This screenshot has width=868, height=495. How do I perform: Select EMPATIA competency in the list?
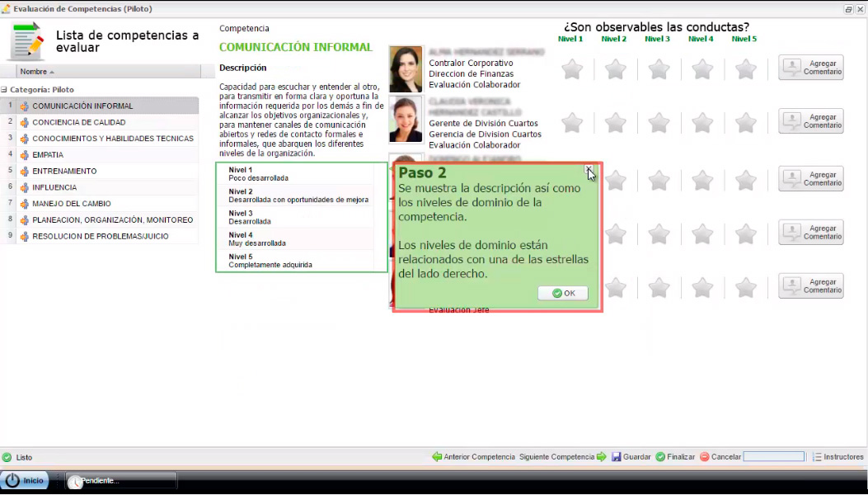point(48,154)
